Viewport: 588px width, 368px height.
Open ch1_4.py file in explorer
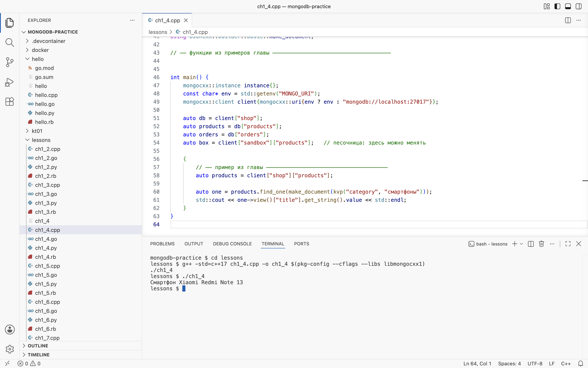pyautogui.click(x=81, y=248)
